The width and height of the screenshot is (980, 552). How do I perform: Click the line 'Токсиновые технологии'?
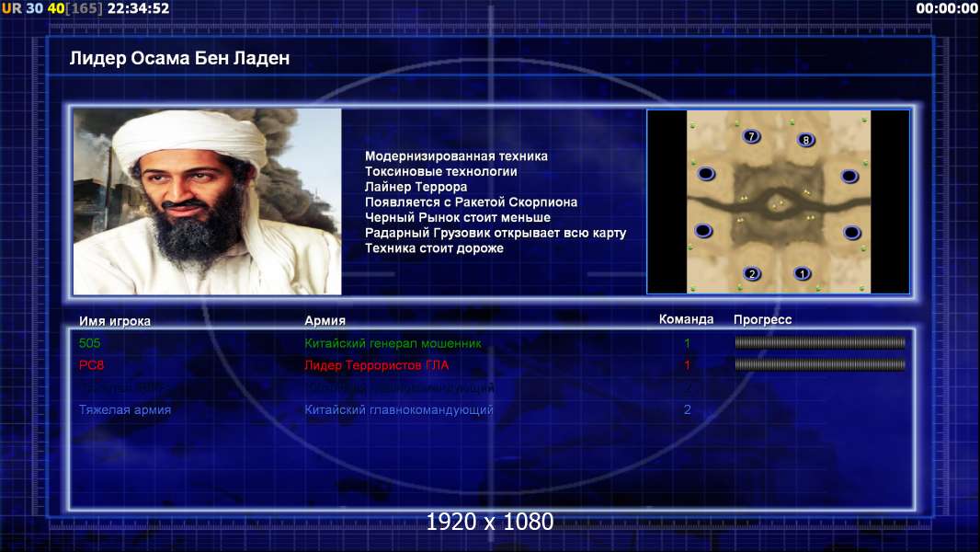pos(440,171)
